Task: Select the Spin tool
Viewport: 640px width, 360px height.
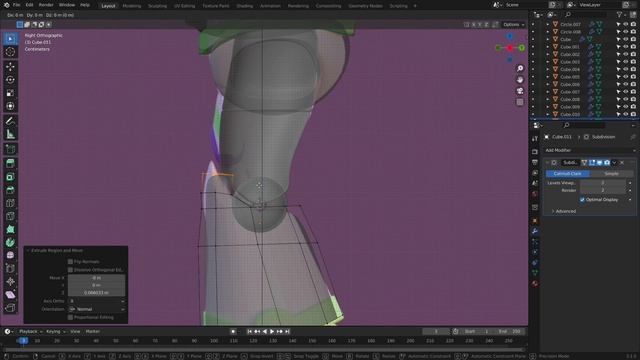Action: coord(10,242)
